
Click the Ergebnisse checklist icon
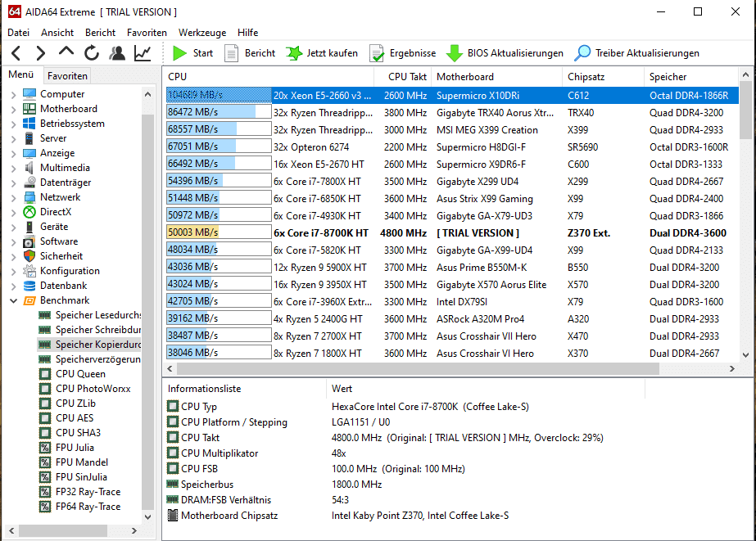pos(377,53)
